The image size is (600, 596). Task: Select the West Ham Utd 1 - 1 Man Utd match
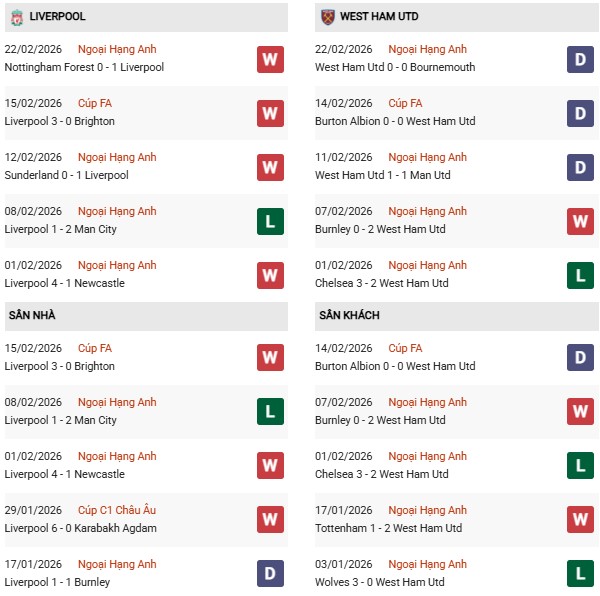click(382, 175)
